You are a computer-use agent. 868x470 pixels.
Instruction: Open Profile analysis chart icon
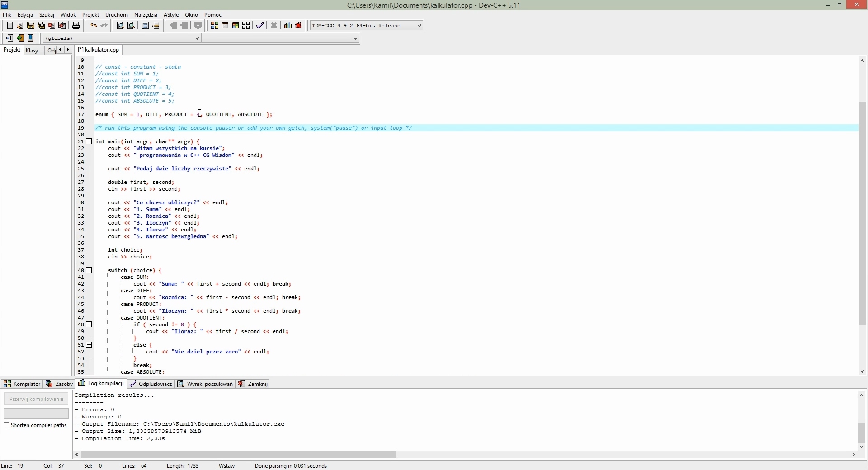click(x=288, y=26)
